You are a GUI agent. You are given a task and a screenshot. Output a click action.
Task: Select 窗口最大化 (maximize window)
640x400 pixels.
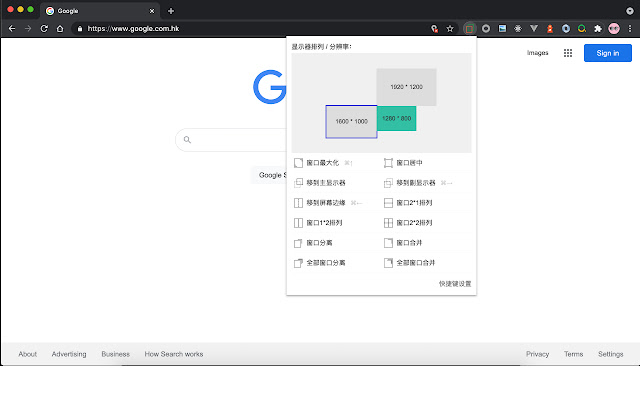[x=322, y=163]
